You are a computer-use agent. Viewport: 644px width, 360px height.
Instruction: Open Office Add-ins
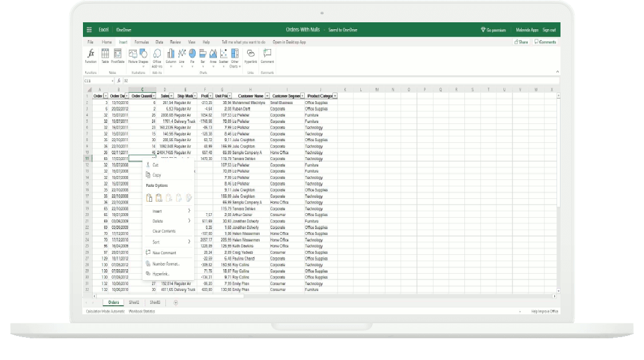pos(157,58)
